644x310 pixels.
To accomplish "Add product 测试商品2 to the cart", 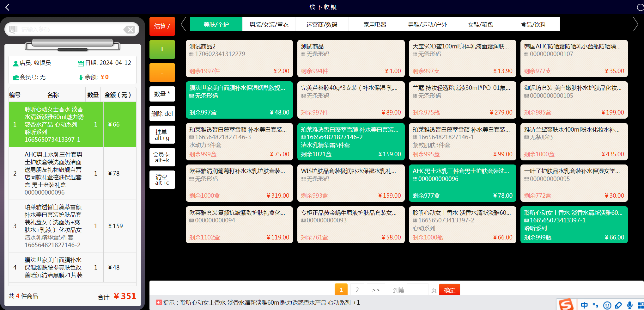I will click(239, 59).
